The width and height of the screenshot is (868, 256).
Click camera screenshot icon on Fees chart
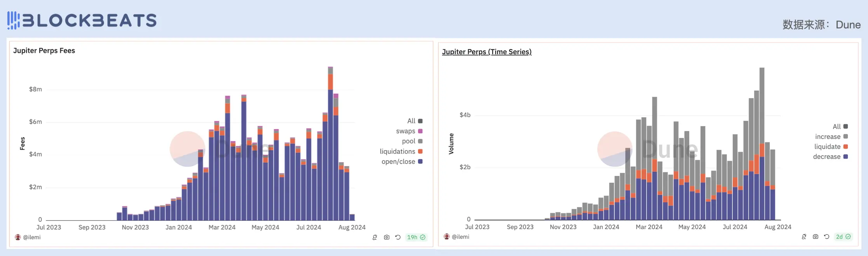pos(387,237)
